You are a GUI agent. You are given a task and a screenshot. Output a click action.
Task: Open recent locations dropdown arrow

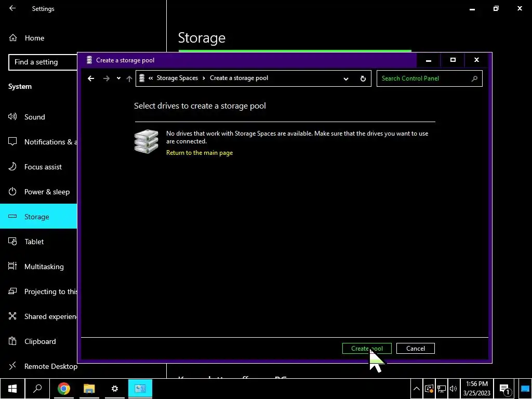118,78
